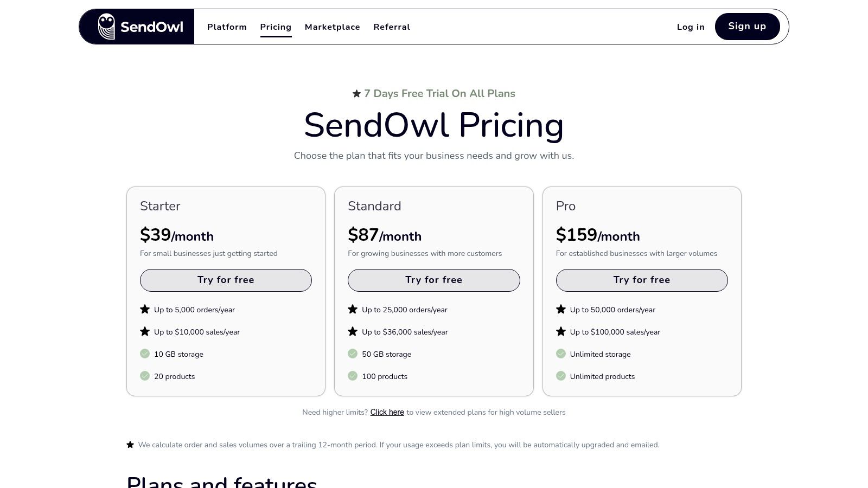The width and height of the screenshot is (868, 488).
Task: Click the star icon next to 'Up to 5,000 orders/year'
Action: [144, 309]
